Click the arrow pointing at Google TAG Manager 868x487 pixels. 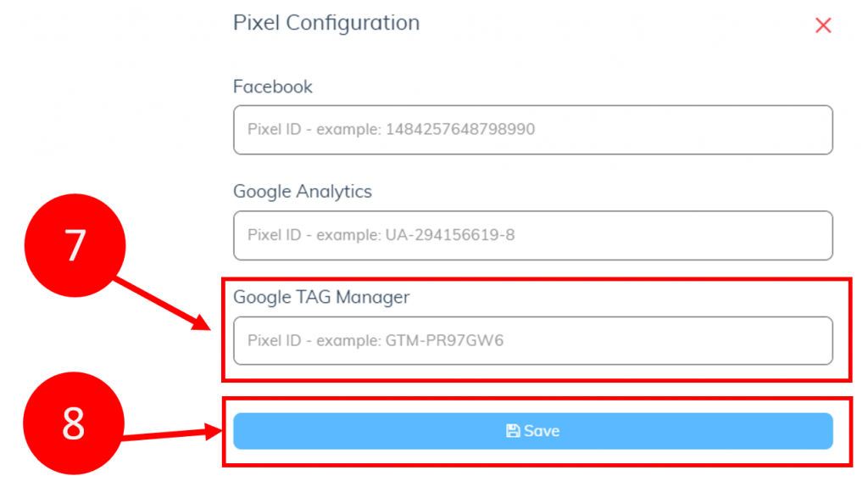click(162, 304)
